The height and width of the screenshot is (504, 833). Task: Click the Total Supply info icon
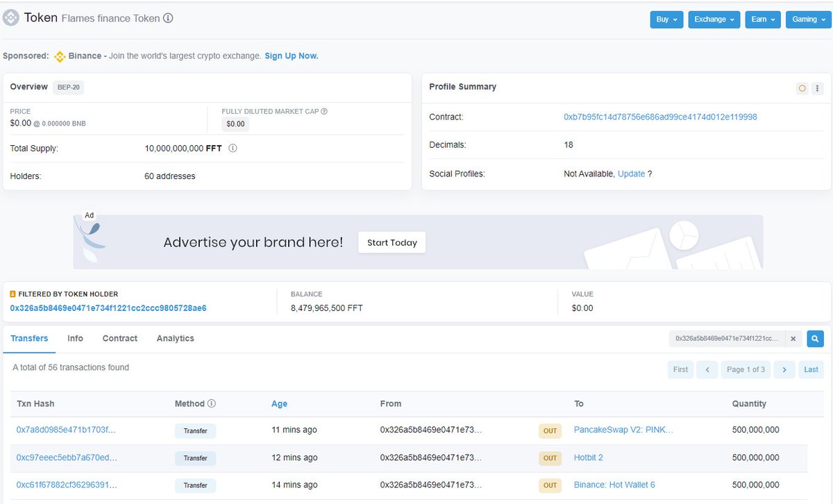click(x=233, y=148)
